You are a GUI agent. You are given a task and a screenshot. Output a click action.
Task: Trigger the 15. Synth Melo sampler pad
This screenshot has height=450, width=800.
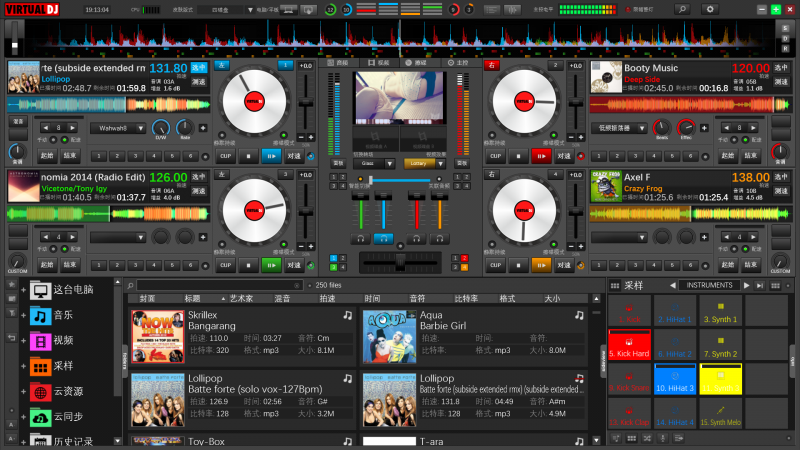720,413
